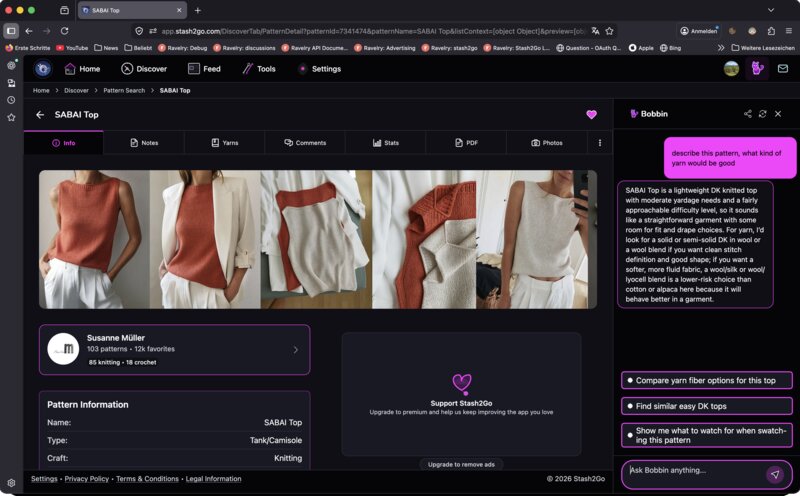Click the Ask Bobbin anything input field
800x496 pixels.
pos(692,471)
